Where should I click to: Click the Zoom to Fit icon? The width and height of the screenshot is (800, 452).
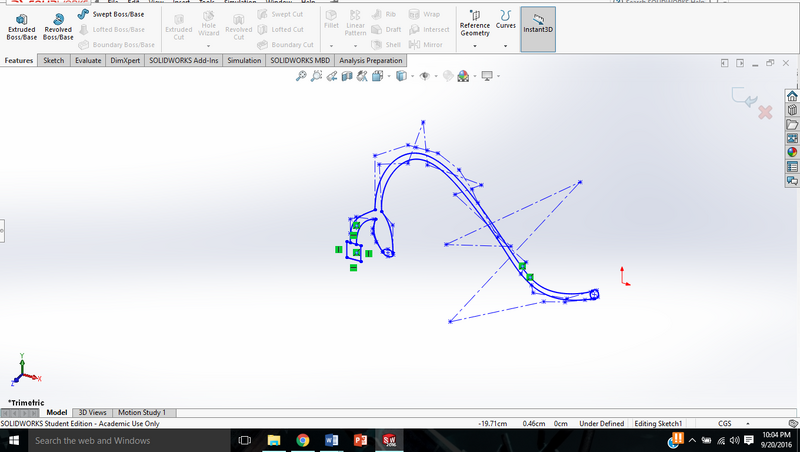(x=301, y=76)
